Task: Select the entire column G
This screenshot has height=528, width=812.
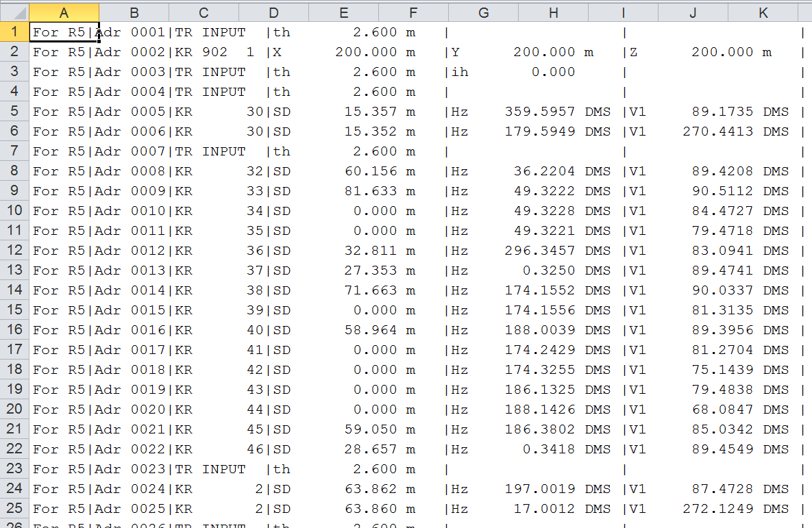Action: point(483,12)
